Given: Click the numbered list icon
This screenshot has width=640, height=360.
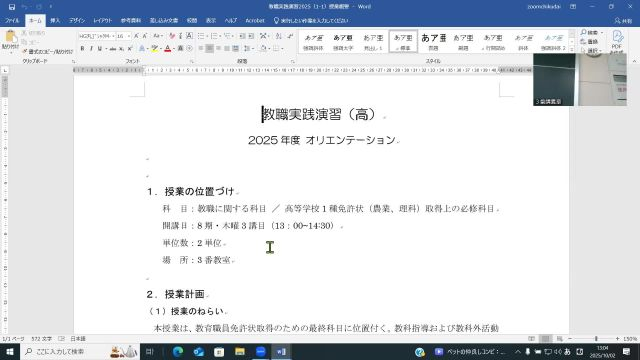Looking at the screenshot, I should [214, 36].
